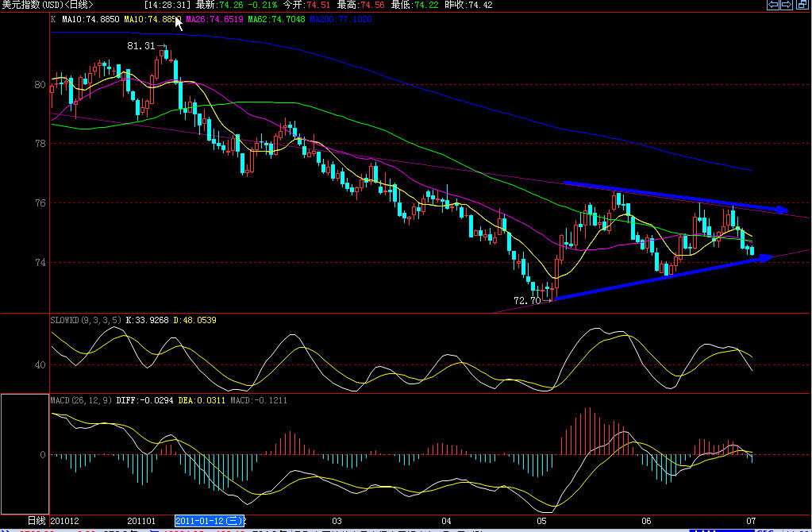Screen dimensions: 812x532
Task: Click the empty box left of the MACD pane
Action: tap(25, 453)
